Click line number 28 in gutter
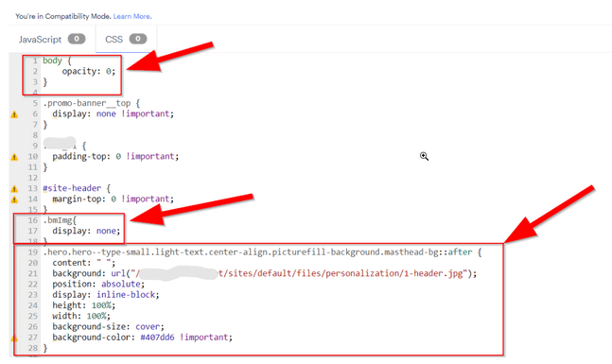This screenshot has height=364, width=612. [33, 348]
